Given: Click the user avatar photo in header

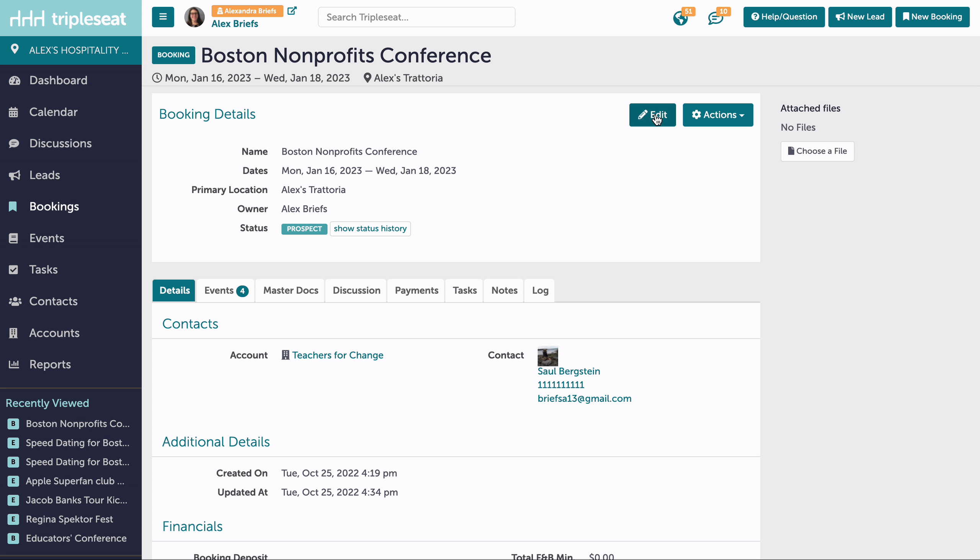Looking at the screenshot, I should 194,17.
